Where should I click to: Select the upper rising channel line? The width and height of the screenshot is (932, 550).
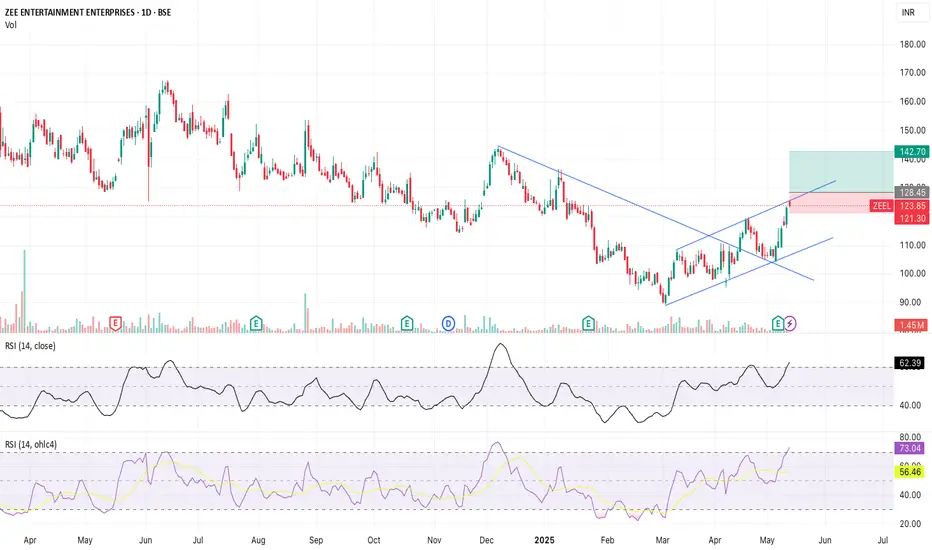pyautogui.click(x=756, y=215)
